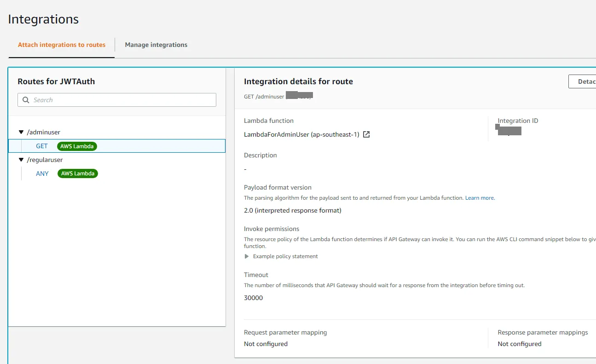This screenshot has width=596, height=364.
Task: Select Attach integrations to routes tab
Action: [62, 45]
